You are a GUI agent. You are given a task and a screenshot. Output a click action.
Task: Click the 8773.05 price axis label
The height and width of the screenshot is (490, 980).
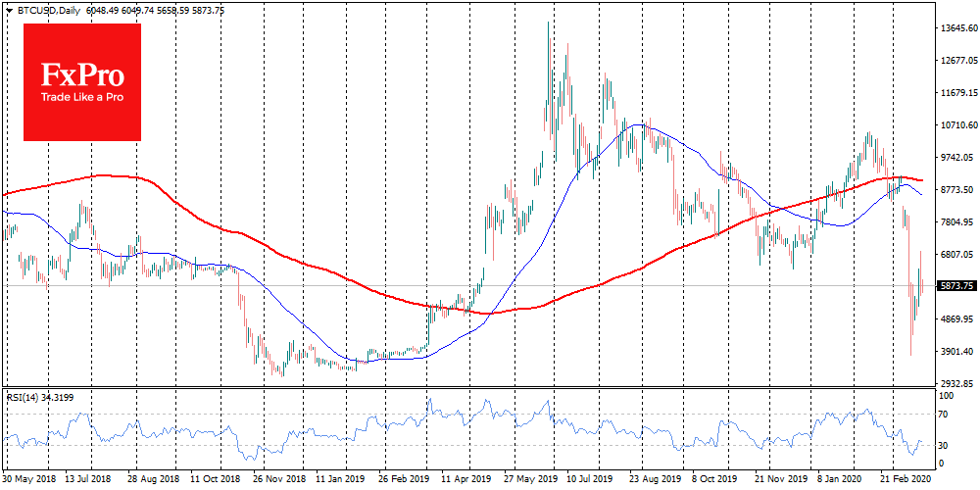[x=957, y=190]
